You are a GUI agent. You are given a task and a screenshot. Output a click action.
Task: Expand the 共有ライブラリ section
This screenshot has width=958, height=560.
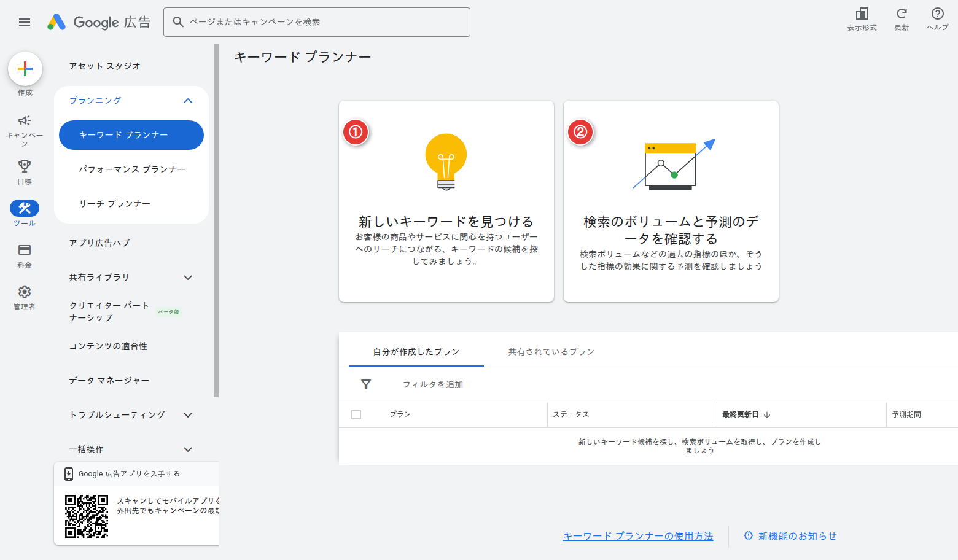click(188, 278)
